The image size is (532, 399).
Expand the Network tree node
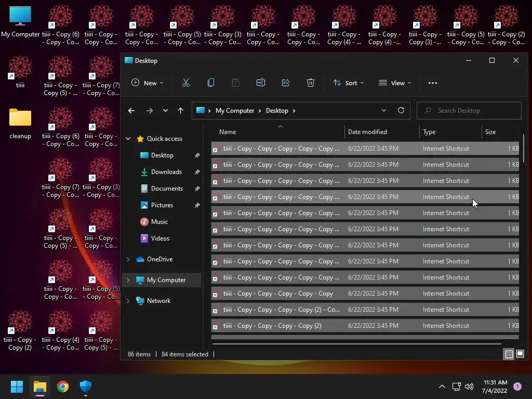pos(128,301)
